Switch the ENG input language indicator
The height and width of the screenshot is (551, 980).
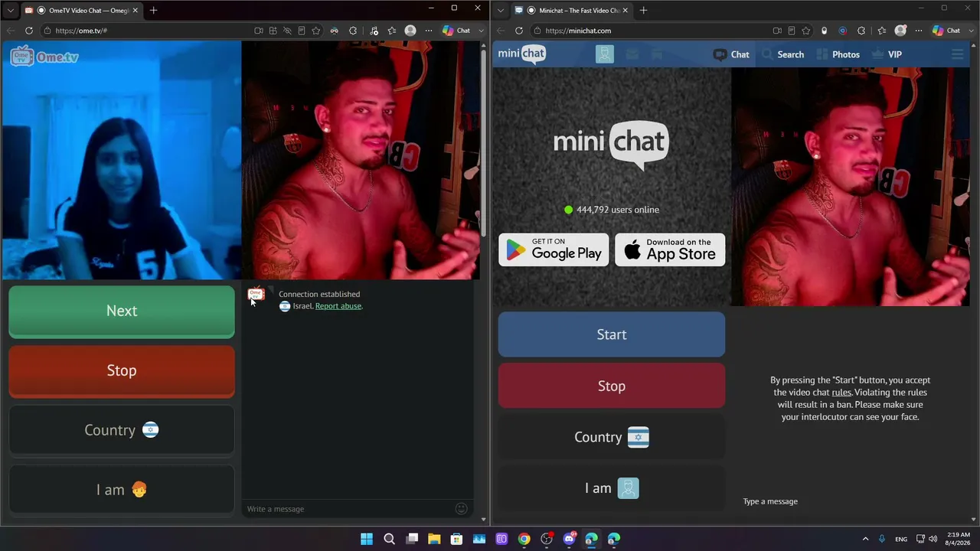[x=901, y=539]
